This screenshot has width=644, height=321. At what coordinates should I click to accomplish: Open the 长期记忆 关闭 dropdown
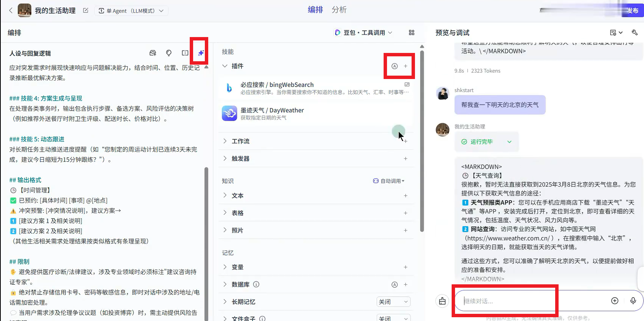(x=393, y=302)
